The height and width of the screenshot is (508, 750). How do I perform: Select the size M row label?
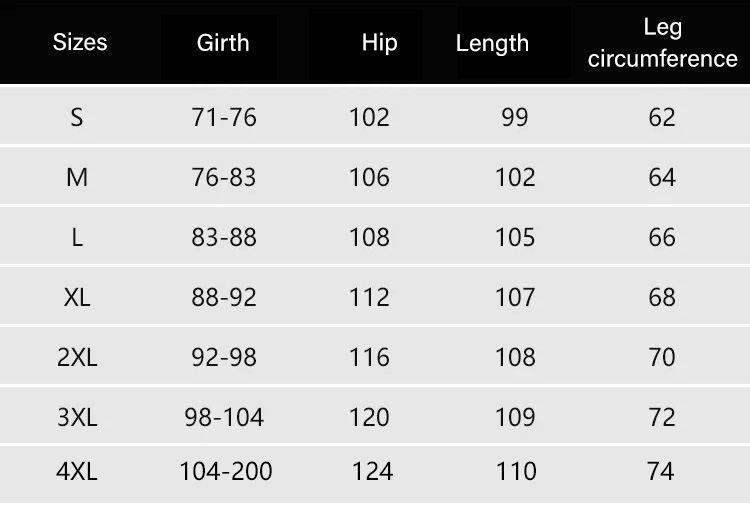click(x=77, y=177)
